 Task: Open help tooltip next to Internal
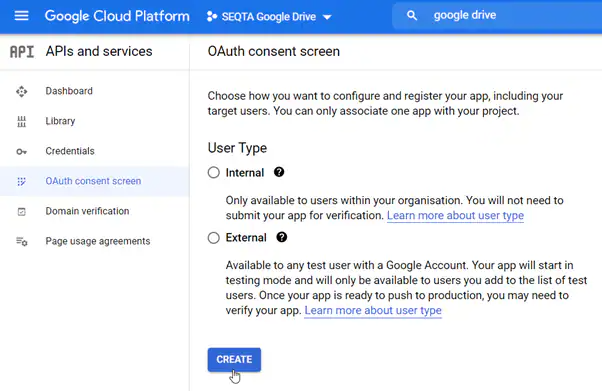coord(279,172)
